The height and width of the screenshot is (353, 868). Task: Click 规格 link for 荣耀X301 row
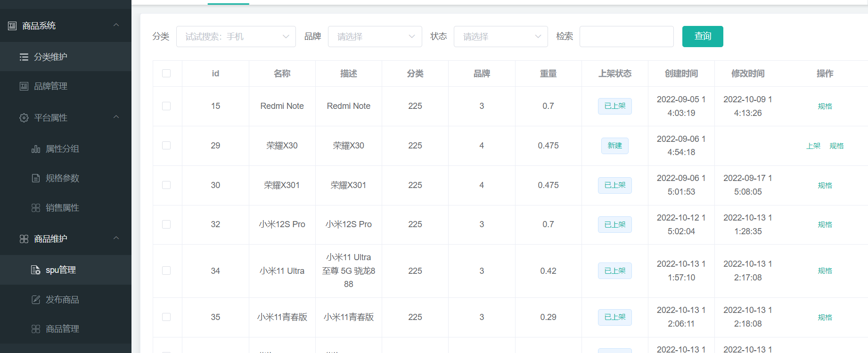(825, 186)
